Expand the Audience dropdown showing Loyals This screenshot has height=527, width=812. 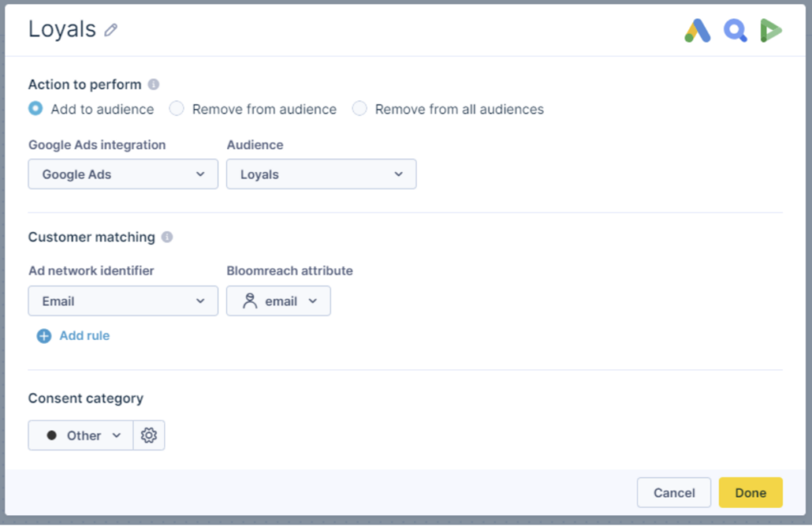coord(321,174)
